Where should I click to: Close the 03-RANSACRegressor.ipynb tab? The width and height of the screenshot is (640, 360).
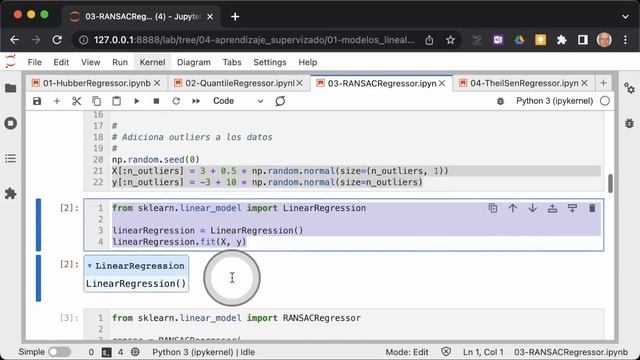click(x=442, y=83)
